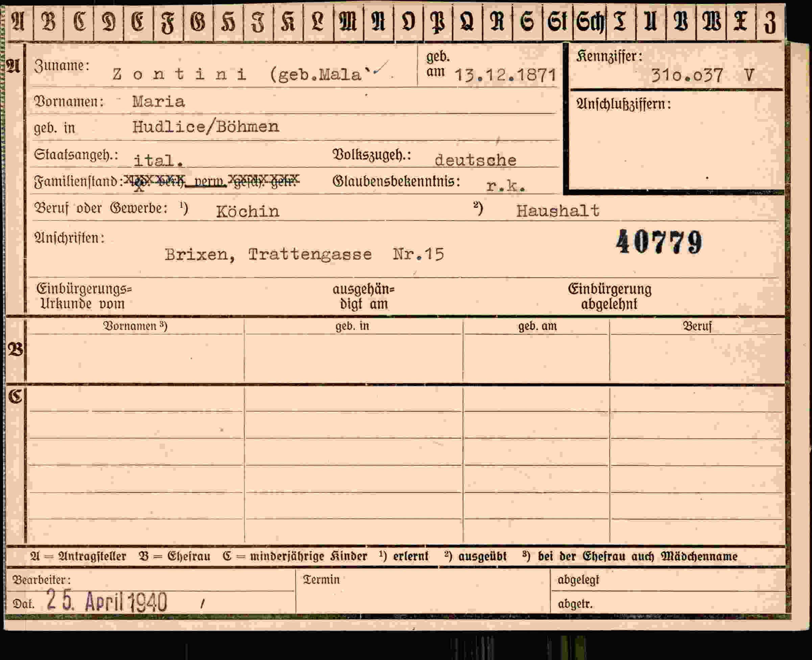Click the 'Termin' label
The width and height of the screenshot is (812, 660).
pyautogui.click(x=321, y=580)
